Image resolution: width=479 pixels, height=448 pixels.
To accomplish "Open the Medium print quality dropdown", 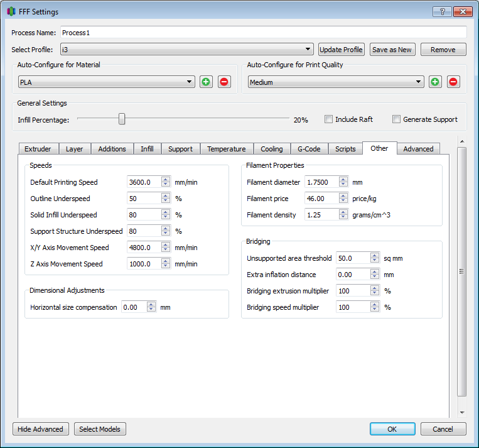I will 336,82.
